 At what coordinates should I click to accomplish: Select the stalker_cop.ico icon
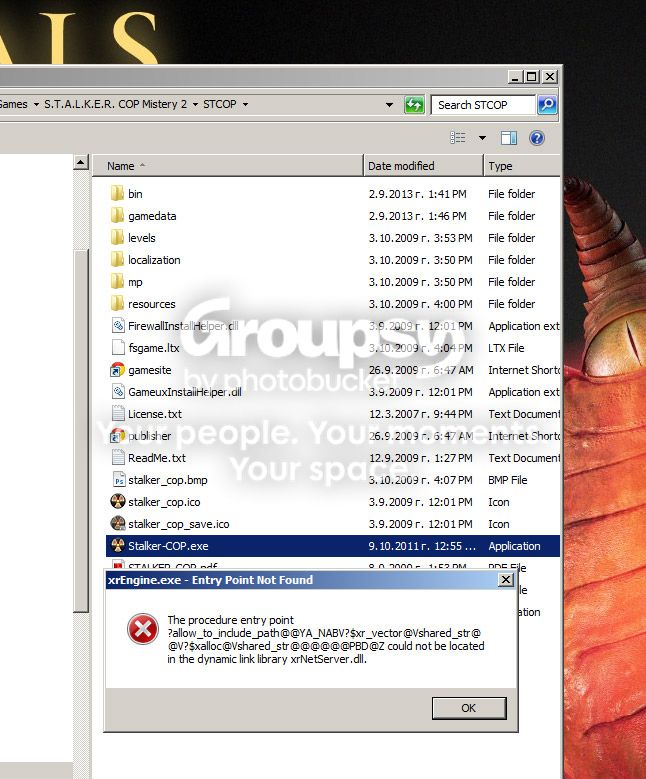coord(117,501)
